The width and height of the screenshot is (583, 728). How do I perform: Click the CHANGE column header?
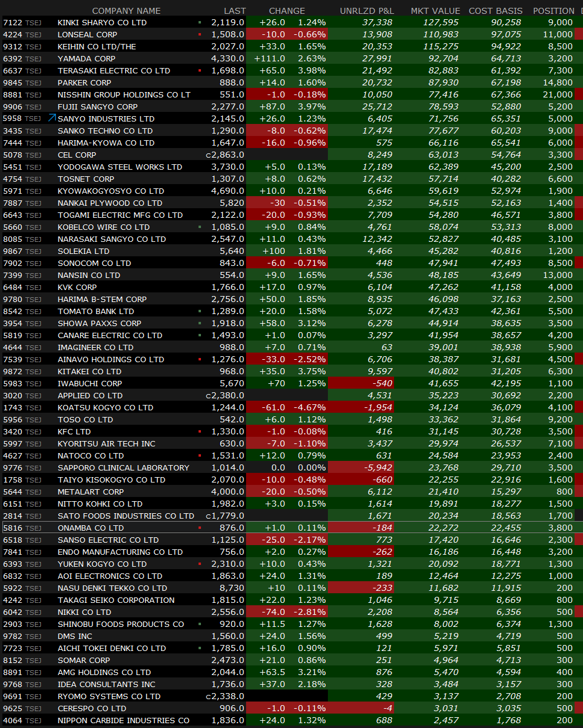(x=287, y=11)
